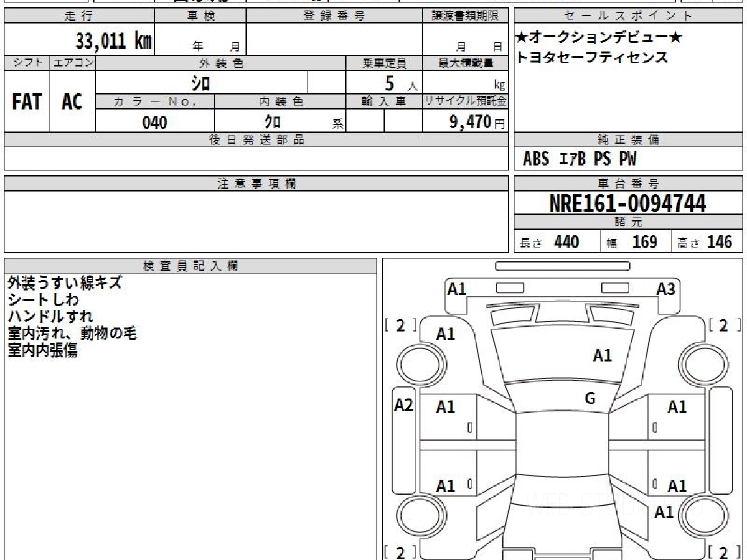This screenshot has height=560, width=747.
Task: Select the inspector note 外装うすい線キズ
Action: (65, 282)
